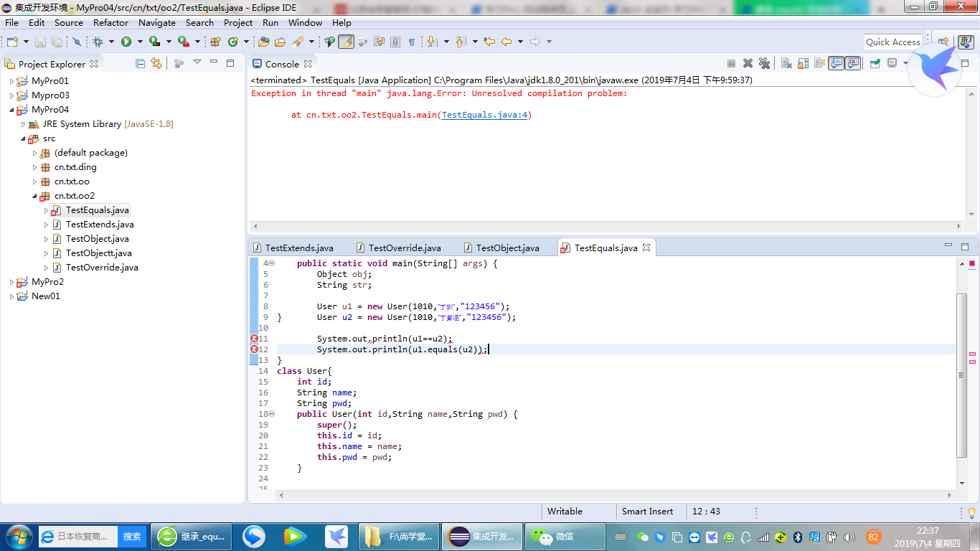
Task: Toggle Mark Occurrences highlighter icon
Action: pos(346,42)
